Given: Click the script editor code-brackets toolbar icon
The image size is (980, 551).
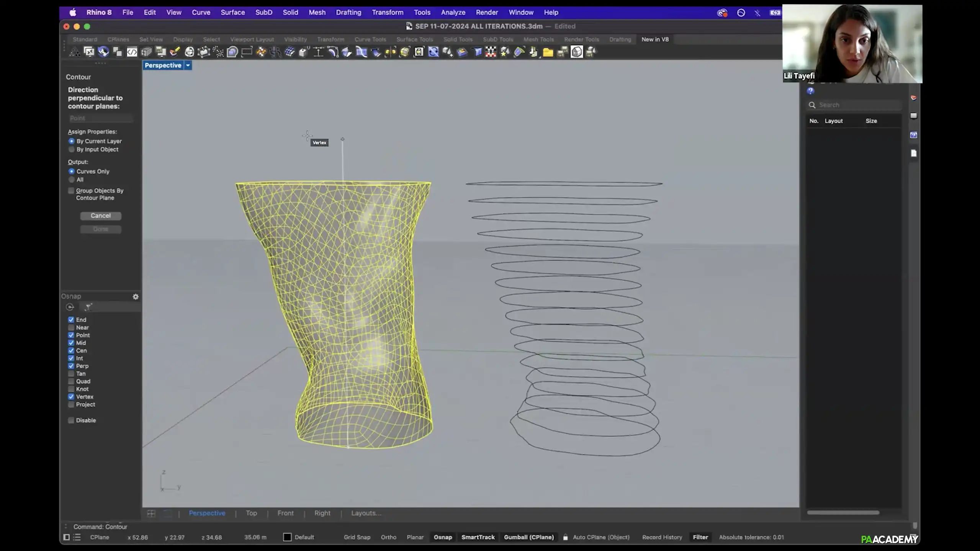Looking at the screenshot, I should click(x=132, y=52).
